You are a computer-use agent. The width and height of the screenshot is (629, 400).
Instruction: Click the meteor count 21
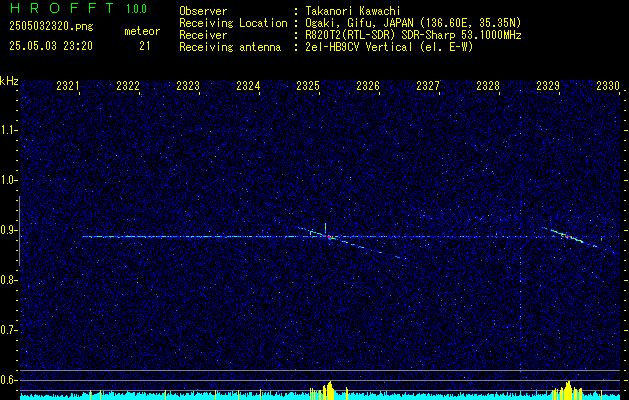145,46
